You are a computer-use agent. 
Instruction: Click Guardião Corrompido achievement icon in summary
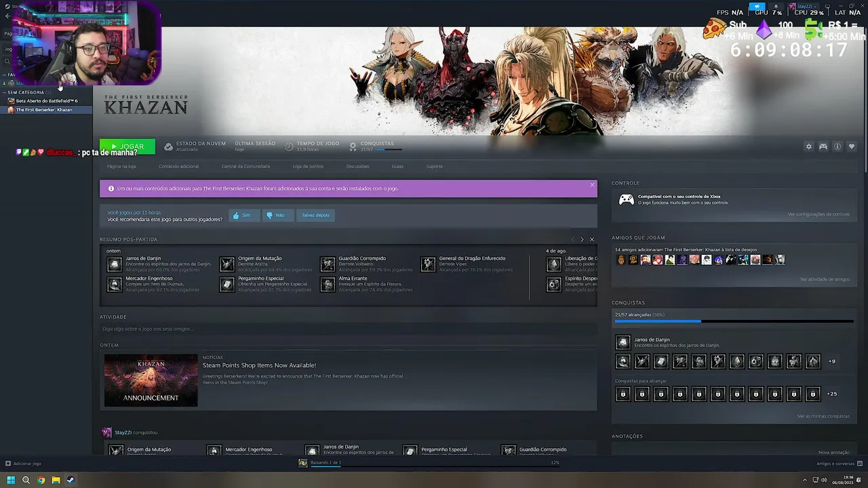click(x=328, y=264)
